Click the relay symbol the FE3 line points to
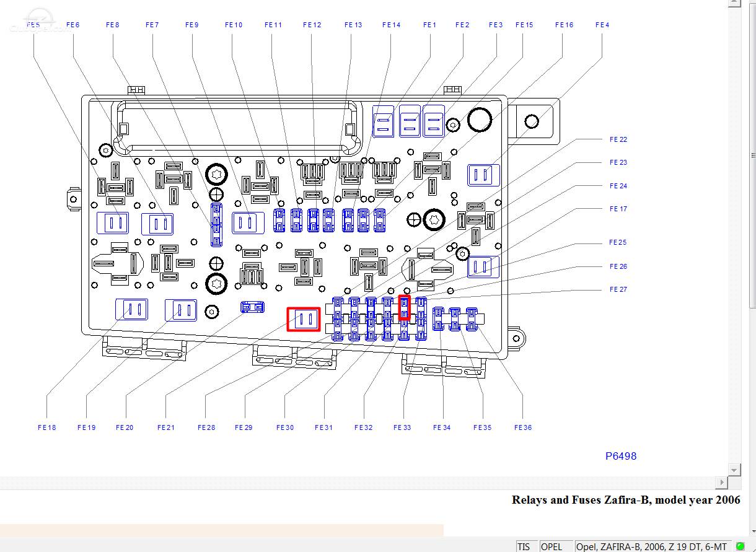Screen dimensions: 756x552 tap(433, 121)
